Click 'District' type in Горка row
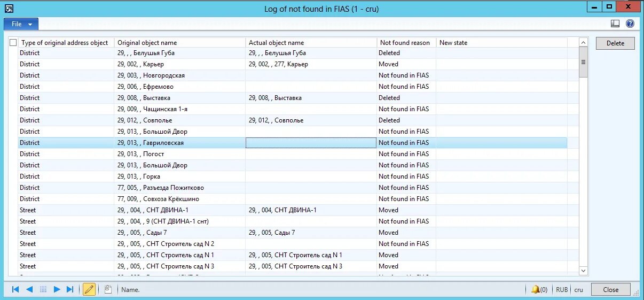 click(66, 176)
